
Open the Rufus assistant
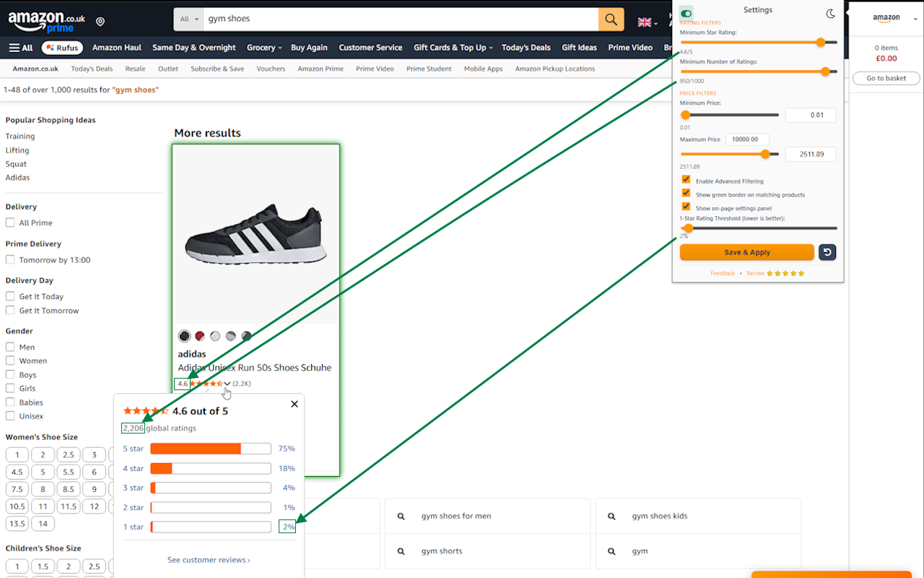(62, 48)
